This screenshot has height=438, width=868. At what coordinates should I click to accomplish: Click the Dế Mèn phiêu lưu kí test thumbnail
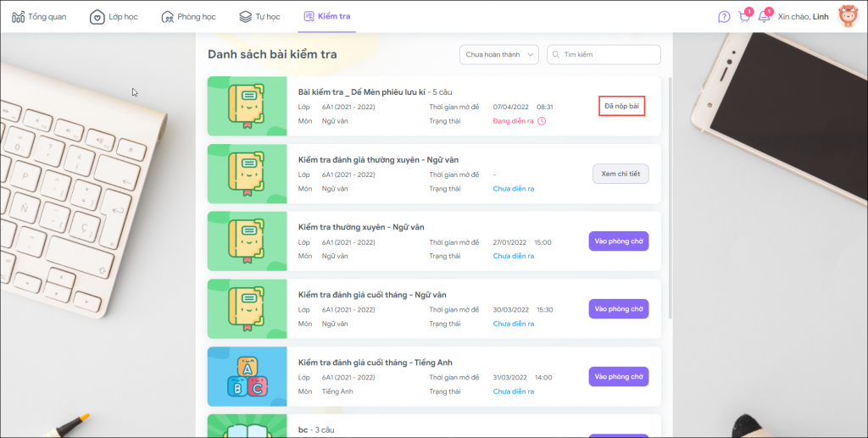click(247, 106)
